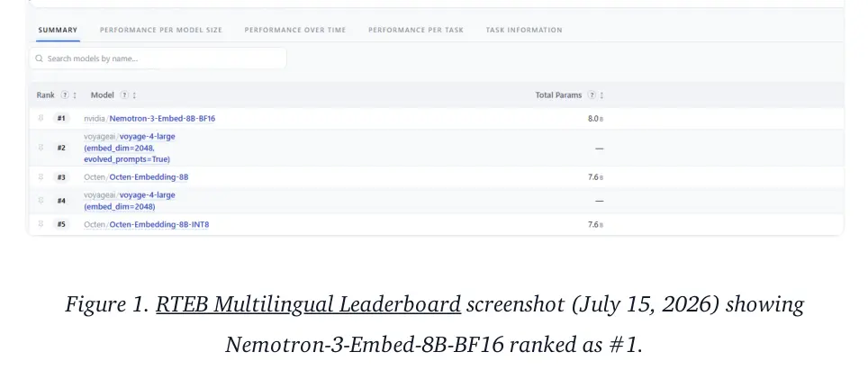The image size is (868, 379).
Task: Pin the Octen-Embedding-8B row at rank #3
Action: coord(41,177)
